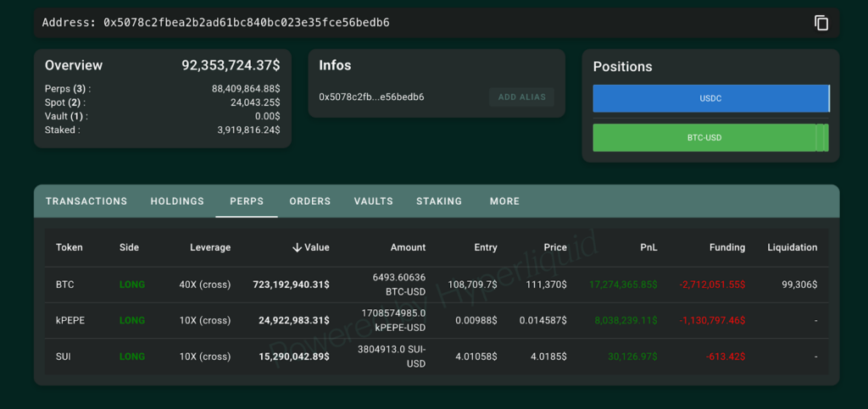Go to the Vaults tab

click(374, 202)
